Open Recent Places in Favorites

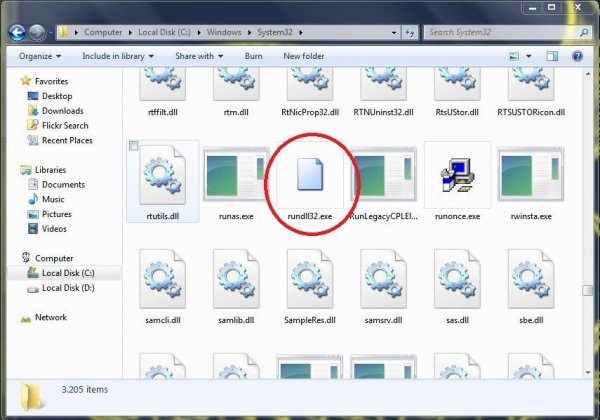tap(67, 140)
